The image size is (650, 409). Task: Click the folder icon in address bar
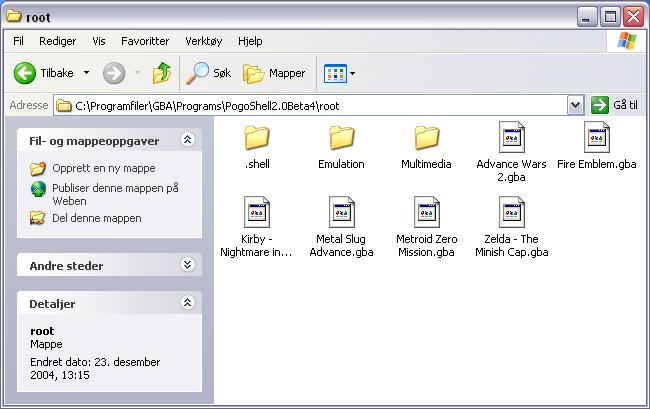63,106
